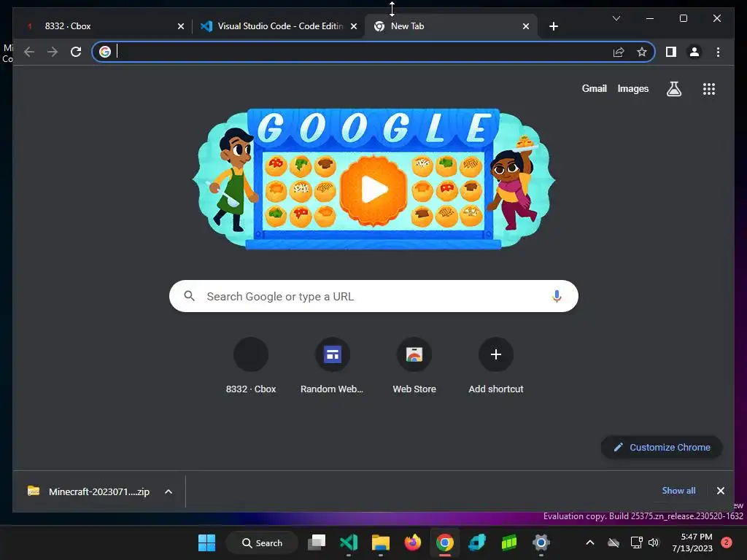Click the forward navigation arrow
This screenshot has height=560, width=747.
click(53, 52)
